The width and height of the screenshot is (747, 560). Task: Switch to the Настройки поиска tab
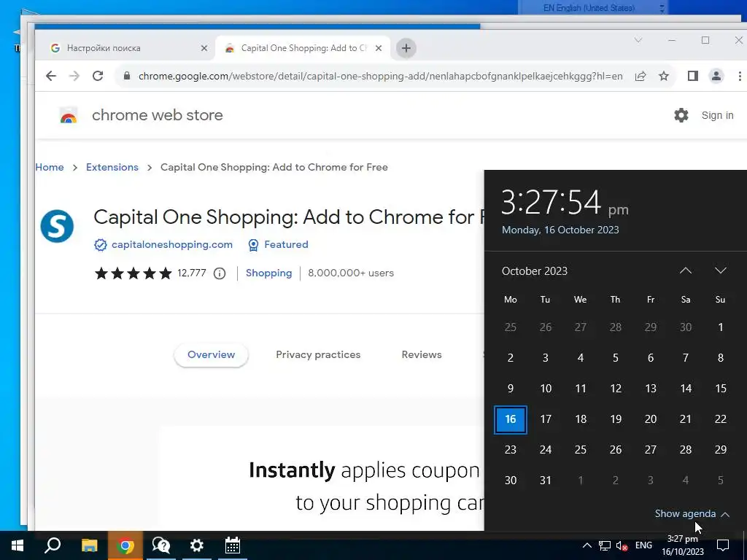pos(128,48)
